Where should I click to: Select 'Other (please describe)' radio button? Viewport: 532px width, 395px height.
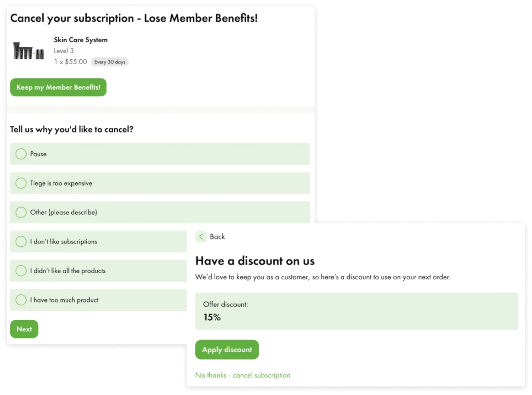[x=21, y=212]
